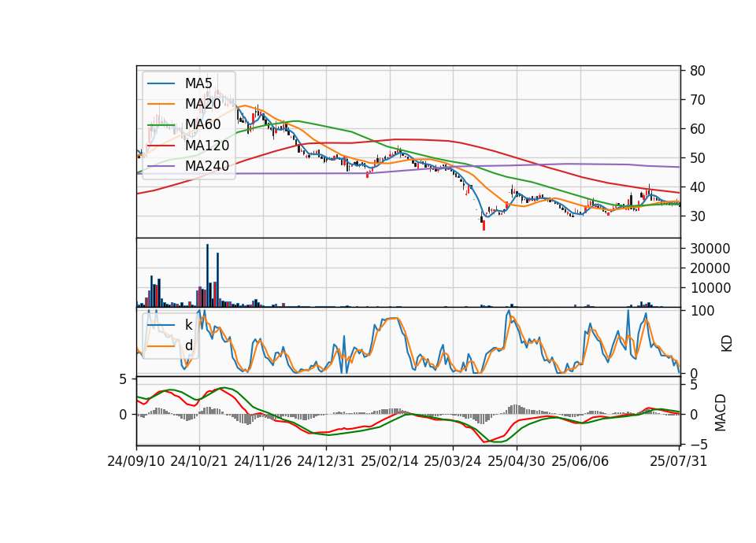Click the blue MA5 legend line sample
756x543 pixels.
pyautogui.click(x=161, y=84)
